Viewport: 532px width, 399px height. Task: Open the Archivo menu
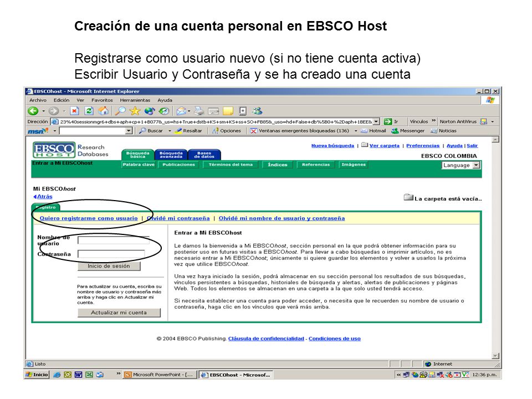(38, 100)
